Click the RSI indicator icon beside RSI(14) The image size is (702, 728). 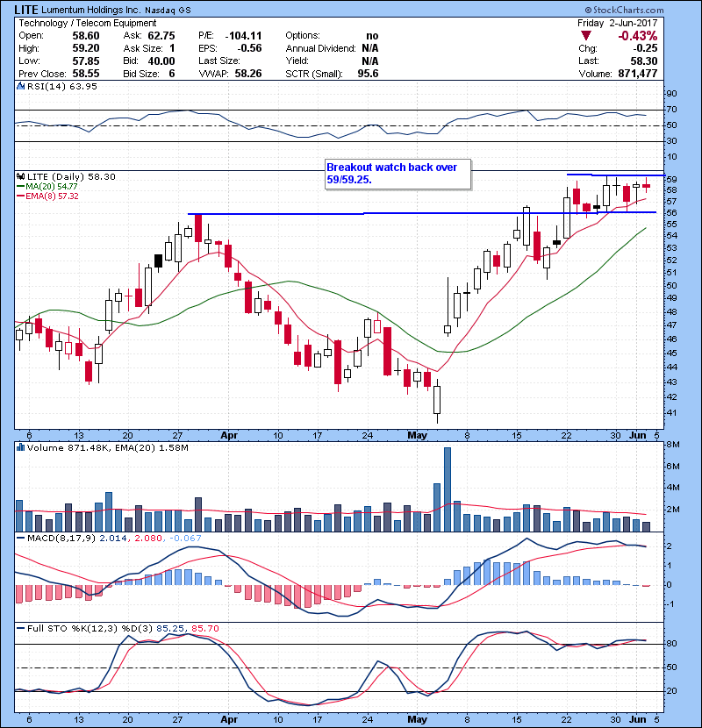coord(20,86)
